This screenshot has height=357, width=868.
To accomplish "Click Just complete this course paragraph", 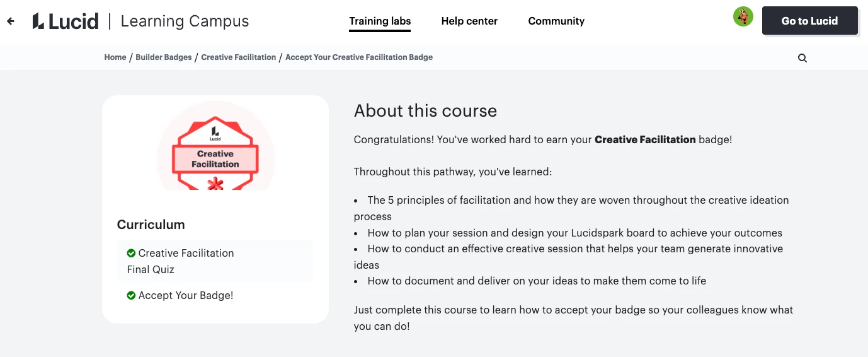I will tap(574, 318).
